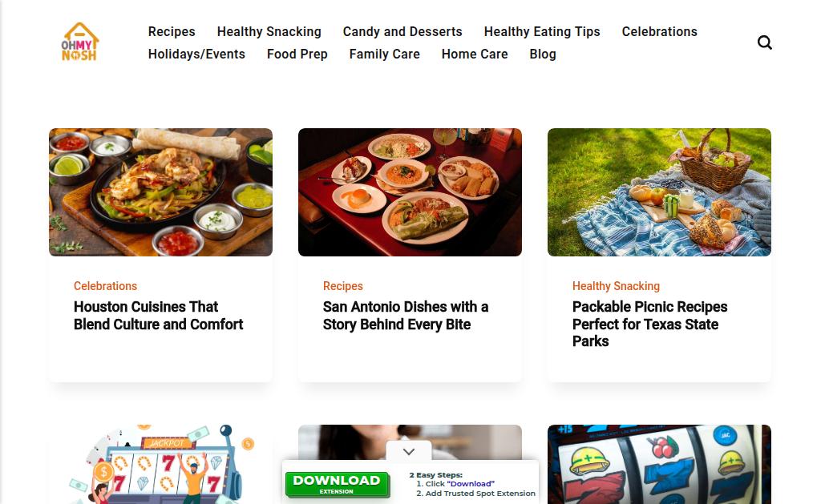Go to the Blog page
The width and height of the screenshot is (821, 504).
click(x=543, y=54)
